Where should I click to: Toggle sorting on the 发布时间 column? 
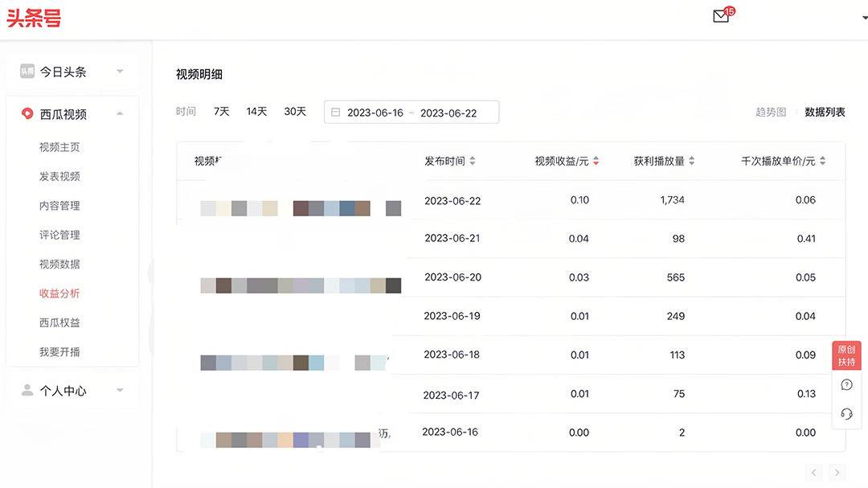tap(472, 160)
